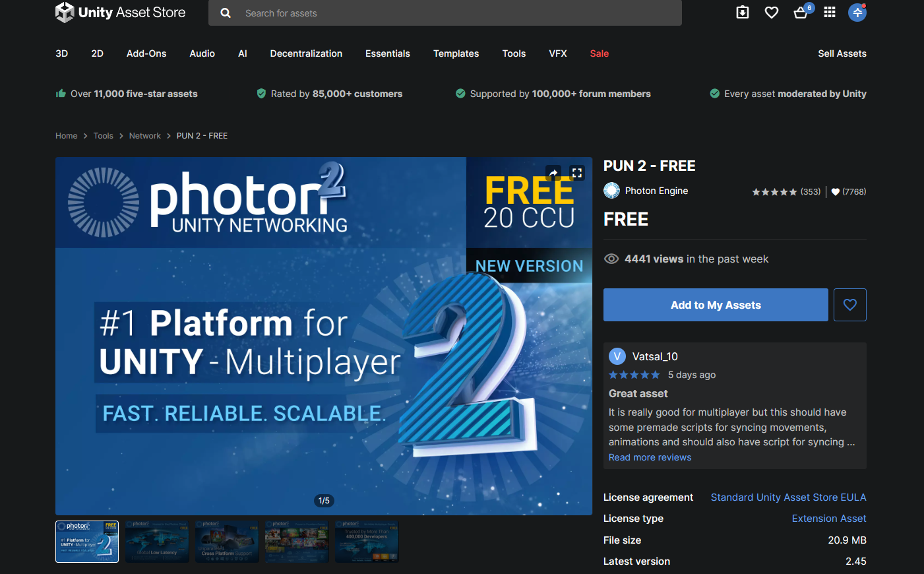Open the Add-Ons category menu
924x574 pixels.
146,53
